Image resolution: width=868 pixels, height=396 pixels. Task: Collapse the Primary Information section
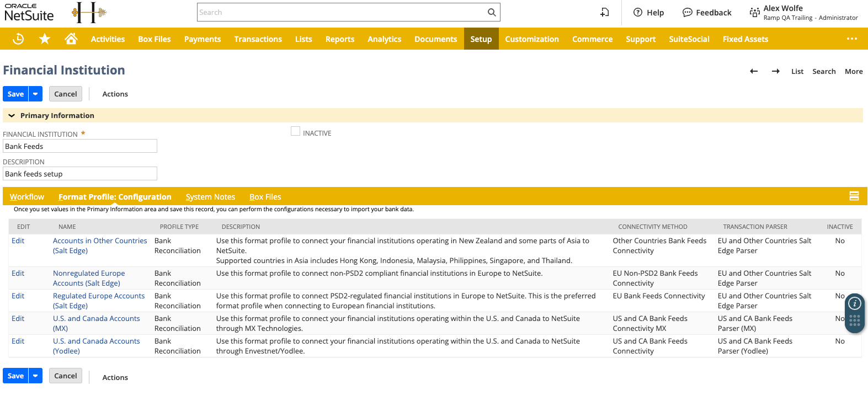(12, 116)
